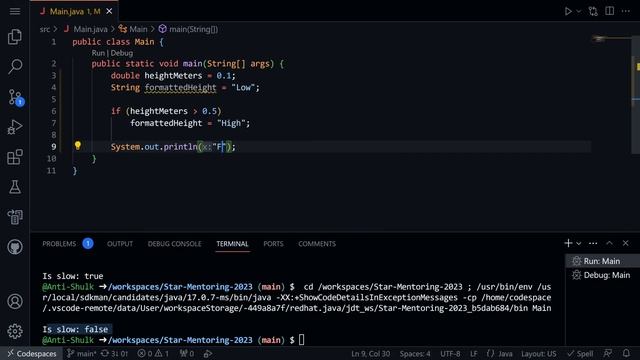Close the Main.java tab

109,11
